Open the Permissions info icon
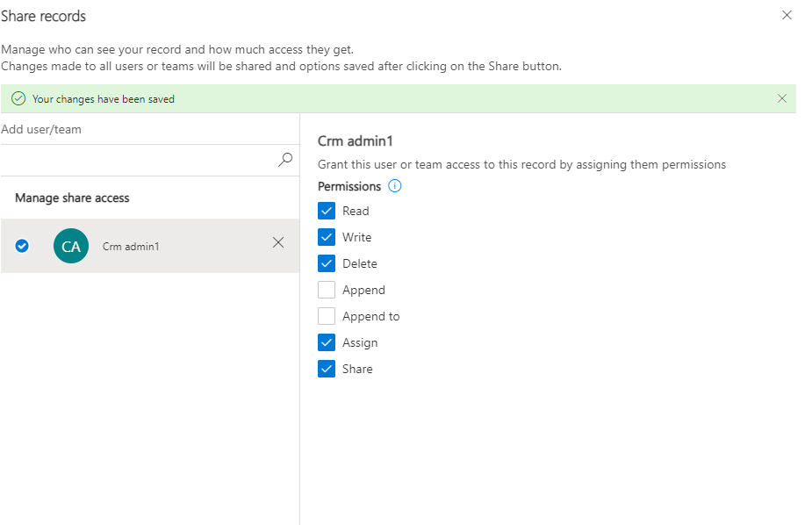 [395, 186]
